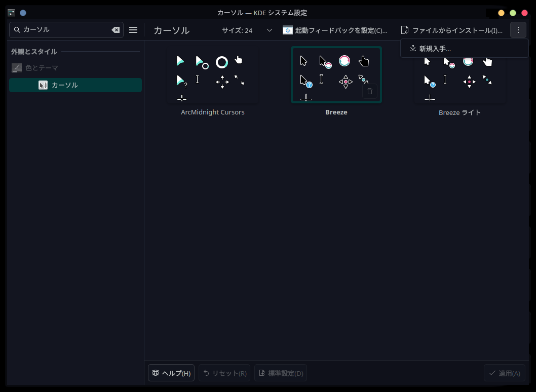The height and width of the screenshot is (392, 536).
Task: Select Breeze ライト cursor theme thumbnail
Action: tap(460, 81)
